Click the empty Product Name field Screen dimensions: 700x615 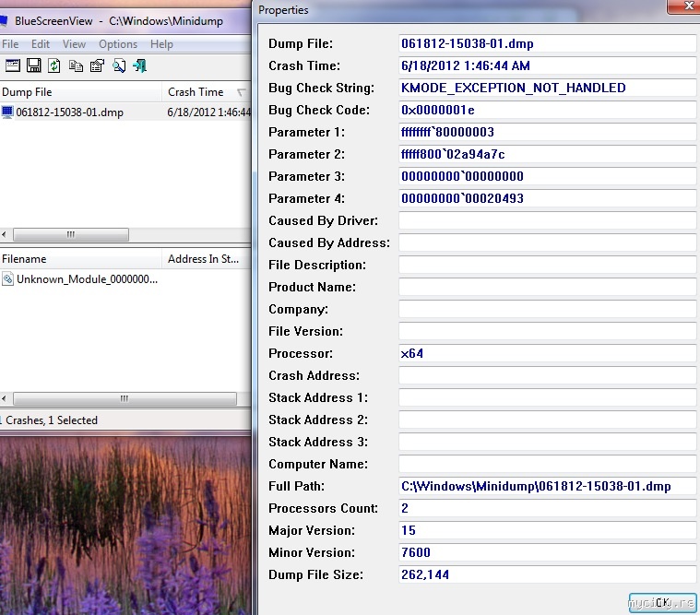[547, 287]
